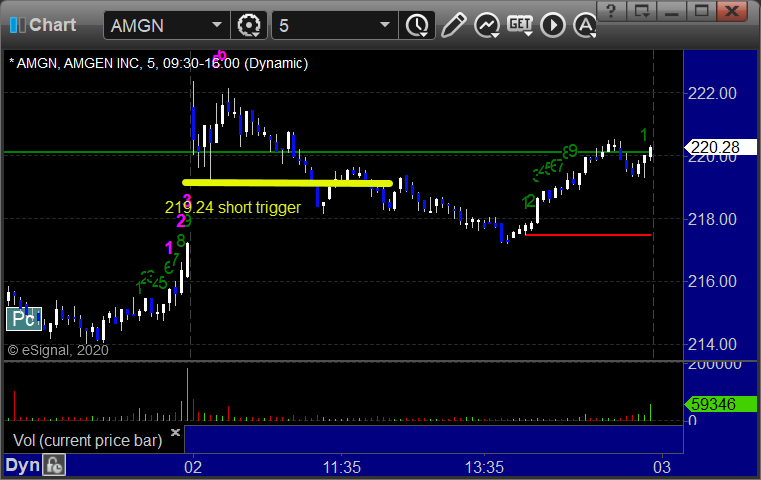Click the Dyn scaling label

tap(23, 465)
